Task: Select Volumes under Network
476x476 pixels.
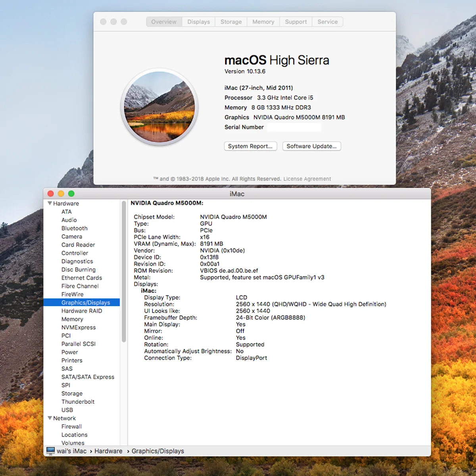Action: (73, 443)
